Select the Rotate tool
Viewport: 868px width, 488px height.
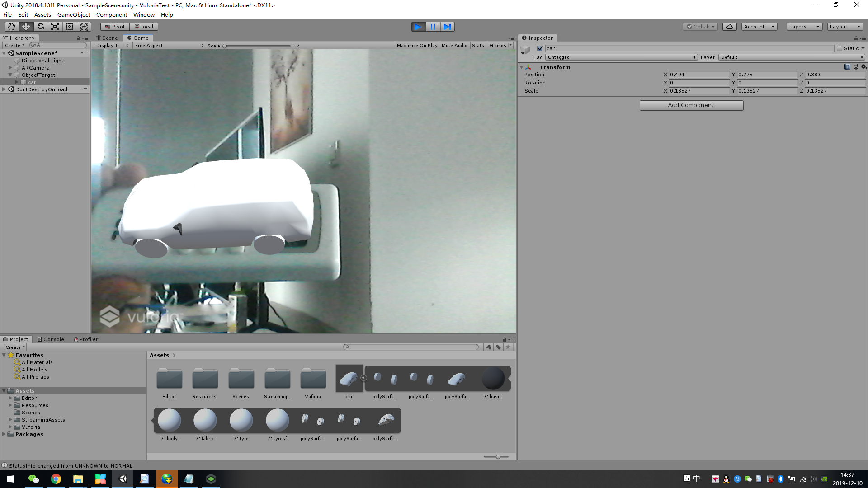(40, 27)
